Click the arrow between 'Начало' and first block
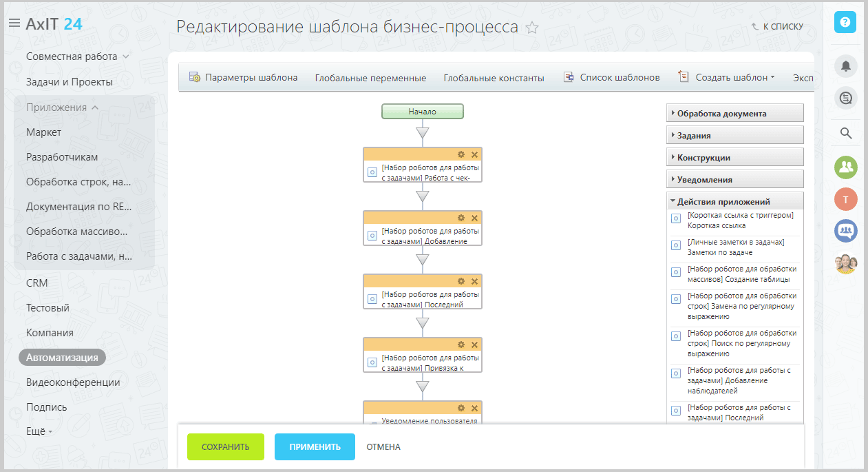This screenshot has height=472, width=868. 423,132
